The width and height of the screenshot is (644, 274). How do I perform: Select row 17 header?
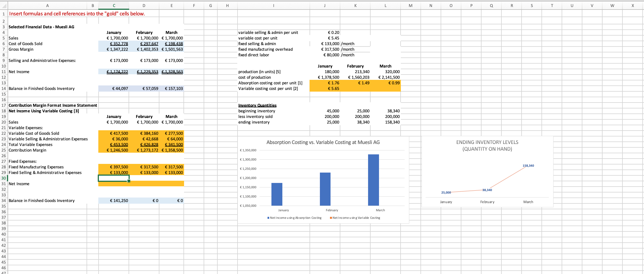[4, 105]
